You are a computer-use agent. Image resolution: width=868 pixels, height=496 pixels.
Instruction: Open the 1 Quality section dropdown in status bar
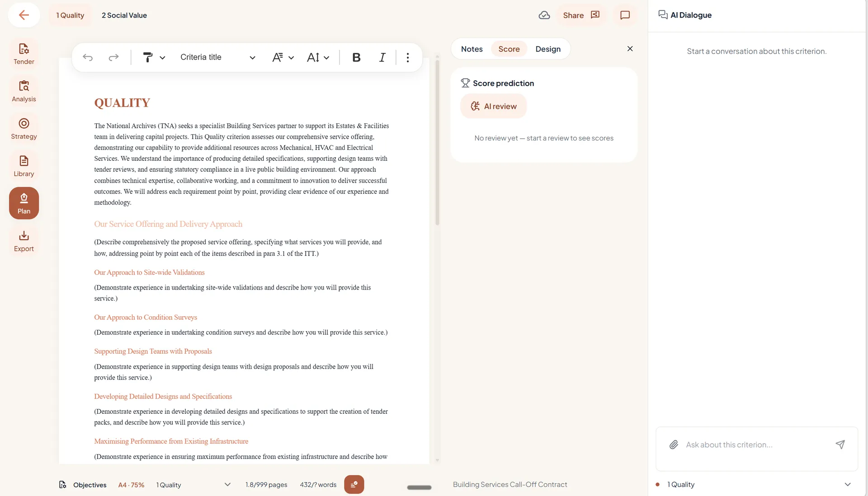(x=193, y=485)
